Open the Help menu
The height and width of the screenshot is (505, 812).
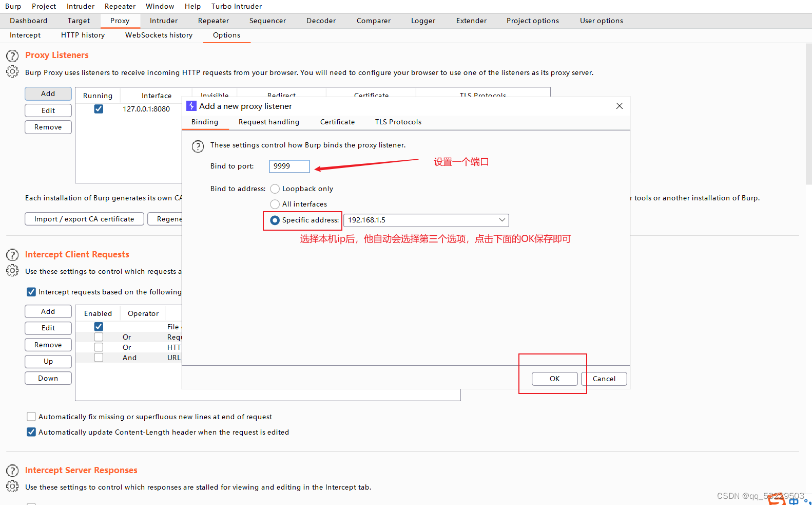tap(192, 6)
